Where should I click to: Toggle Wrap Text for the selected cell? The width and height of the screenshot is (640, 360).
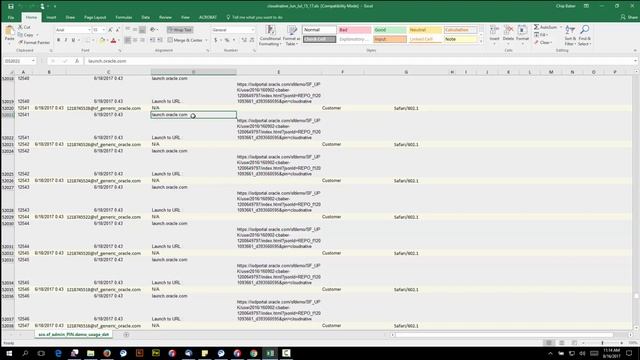click(180, 30)
